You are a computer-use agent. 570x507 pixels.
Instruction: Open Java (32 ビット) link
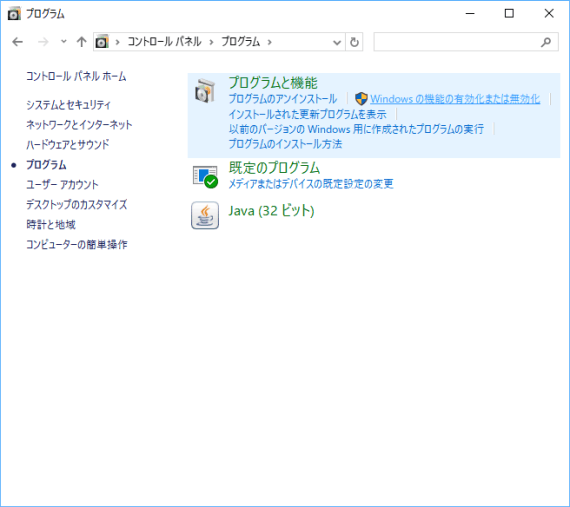point(271,211)
